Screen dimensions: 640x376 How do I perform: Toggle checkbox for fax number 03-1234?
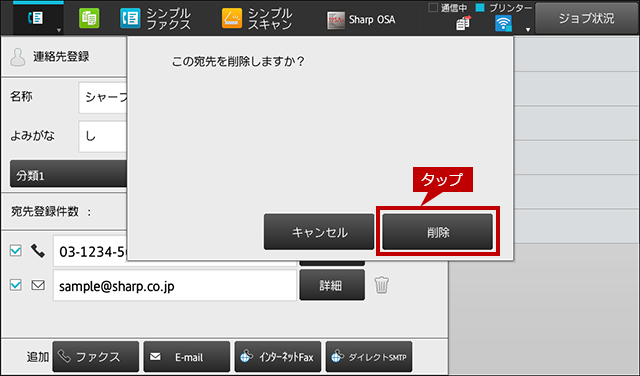tap(16, 250)
